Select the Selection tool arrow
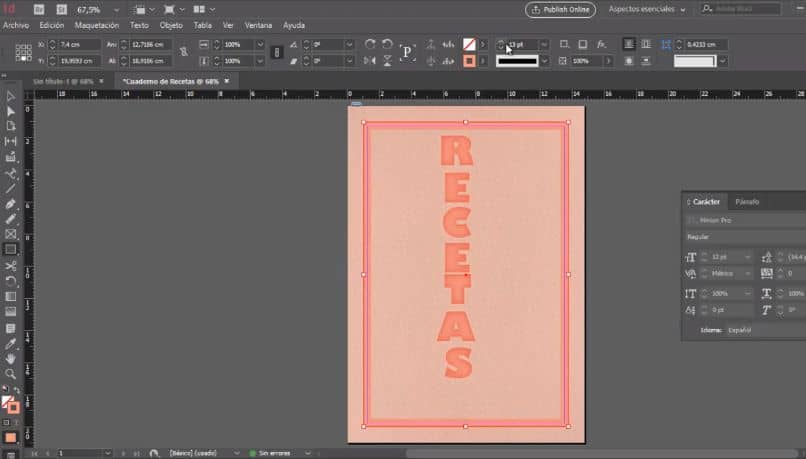 (x=11, y=96)
